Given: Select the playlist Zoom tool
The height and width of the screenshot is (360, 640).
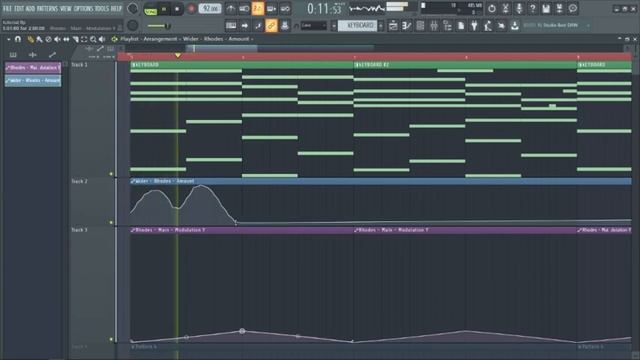Looking at the screenshot, I should [93, 40].
